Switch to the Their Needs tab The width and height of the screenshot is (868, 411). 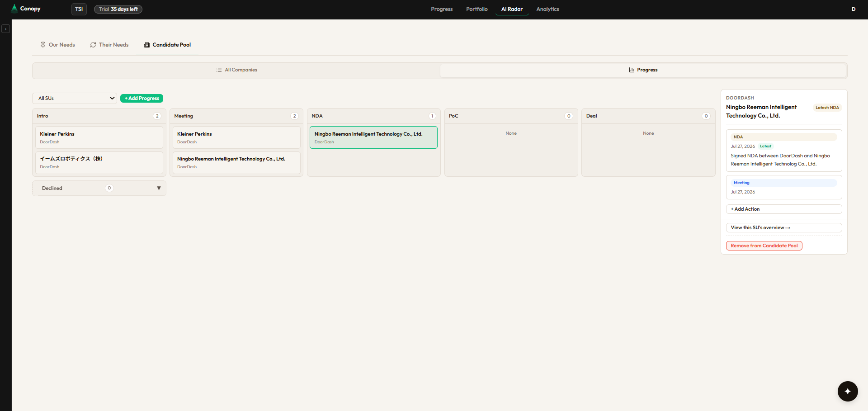pos(109,45)
